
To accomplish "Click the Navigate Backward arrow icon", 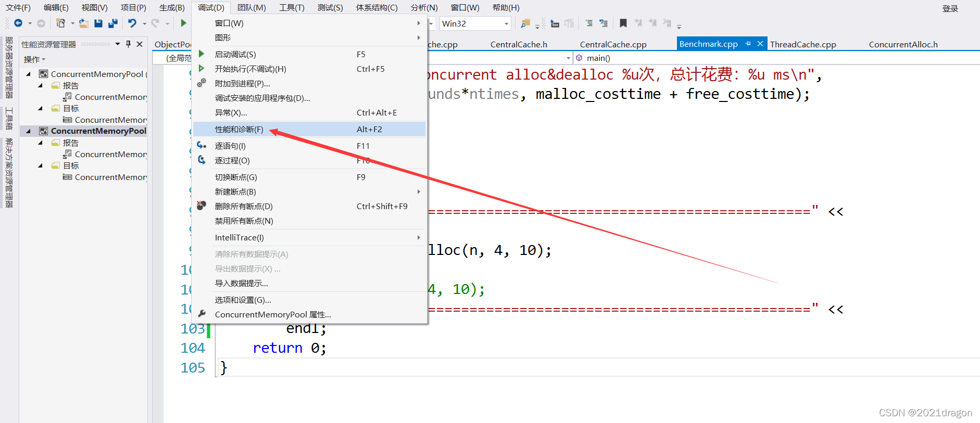I will [x=18, y=23].
